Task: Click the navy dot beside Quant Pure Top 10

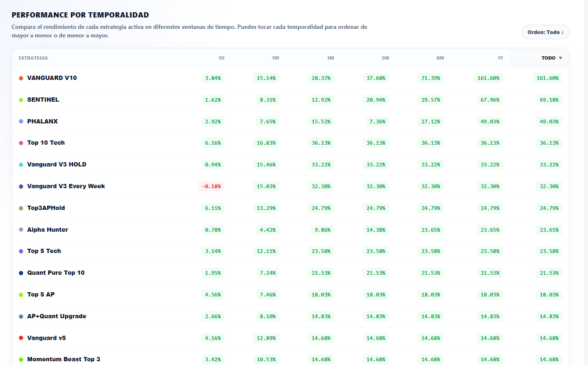Action: (x=21, y=273)
